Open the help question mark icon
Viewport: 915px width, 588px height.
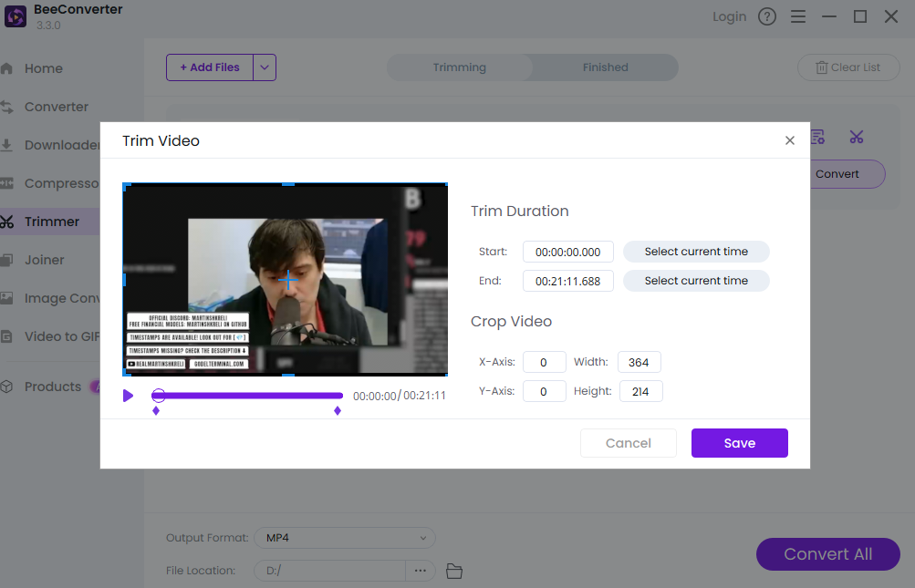tap(767, 16)
